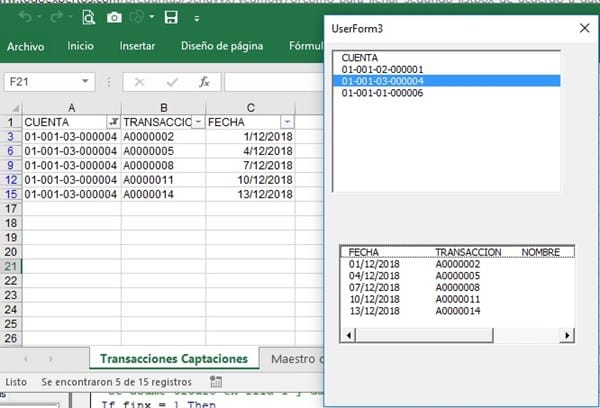
Task: Open Print Preview from quick access toolbar
Action: pyautogui.click(x=86, y=18)
